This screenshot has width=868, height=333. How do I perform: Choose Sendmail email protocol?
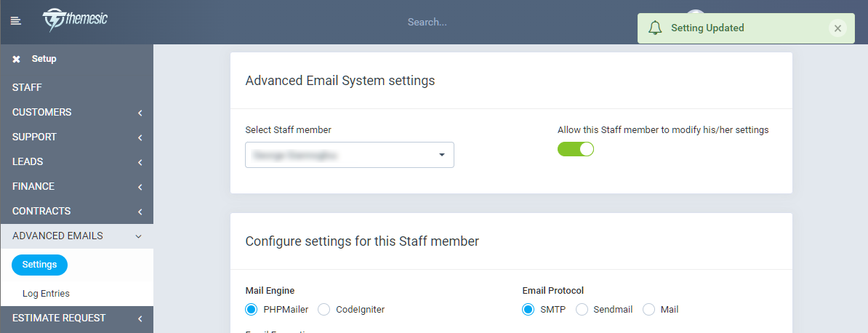click(x=582, y=309)
